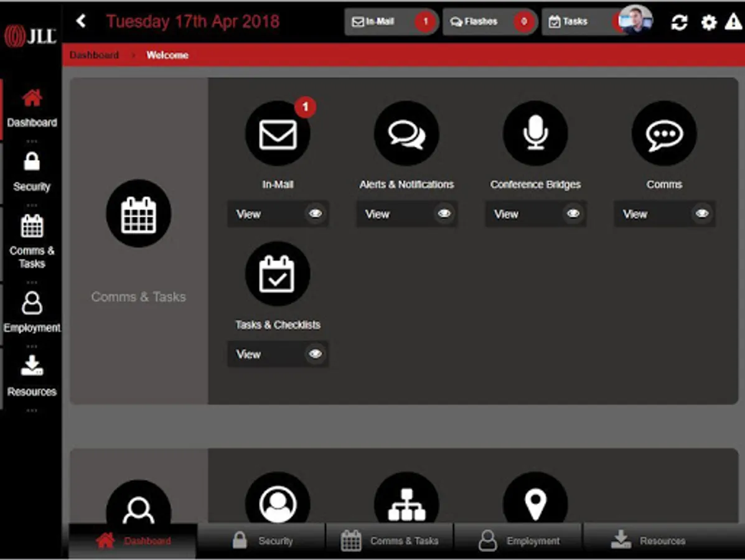Click the Flashes count badge in header
Image resolution: width=745 pixels, height=560 pixels.
524,21
